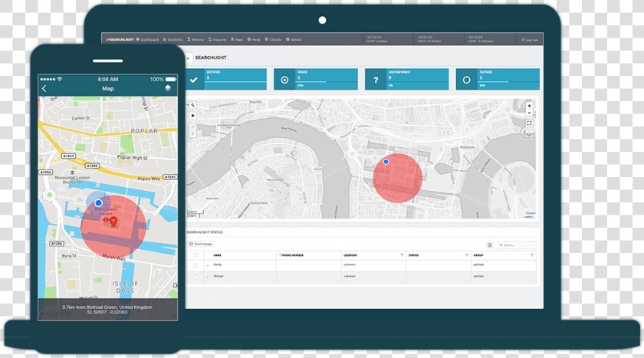This screenshot has width=644, height=358.
Task: Open the Dashboard menu item
Action: tap(147, 39)
